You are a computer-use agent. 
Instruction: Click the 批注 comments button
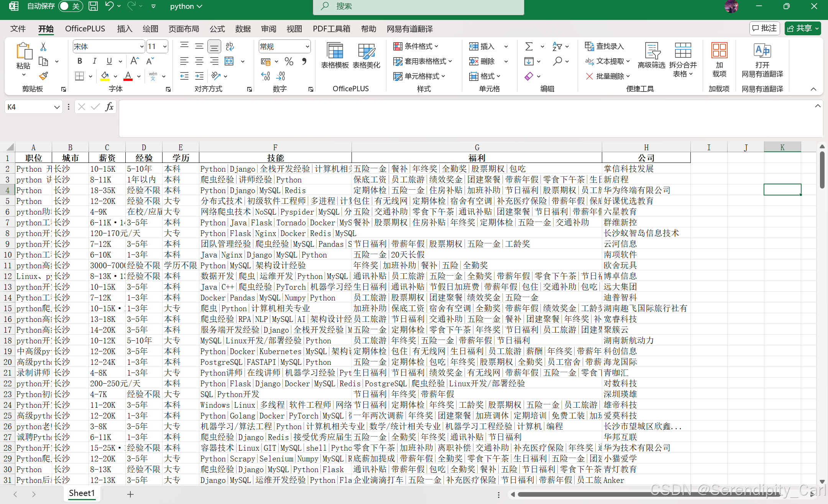[764, 28]
